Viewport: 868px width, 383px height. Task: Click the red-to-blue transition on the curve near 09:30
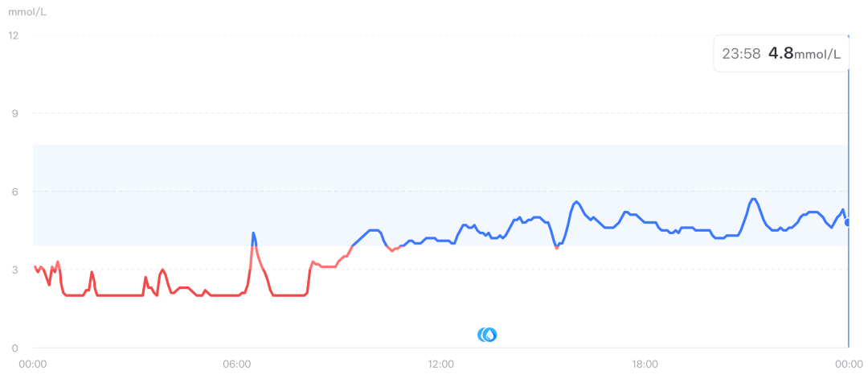coord(352,245)
